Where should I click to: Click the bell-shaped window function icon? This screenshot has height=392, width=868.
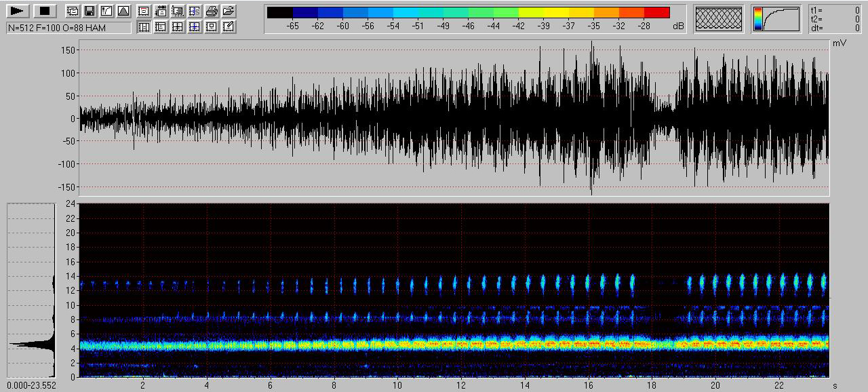click(123, 11)
